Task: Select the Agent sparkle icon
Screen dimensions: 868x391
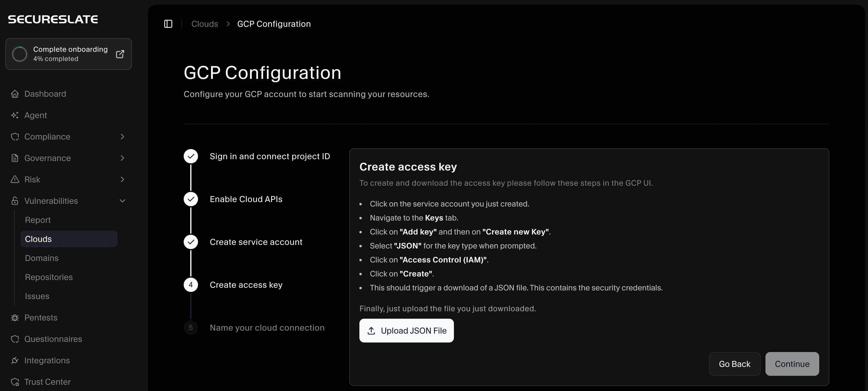Action: click(15, 115)
